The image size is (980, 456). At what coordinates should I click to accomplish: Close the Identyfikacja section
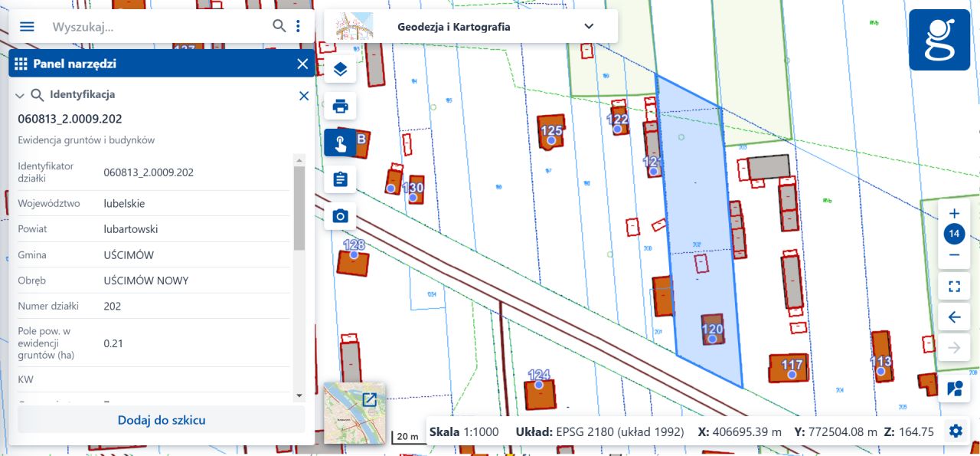coord(304,96)
